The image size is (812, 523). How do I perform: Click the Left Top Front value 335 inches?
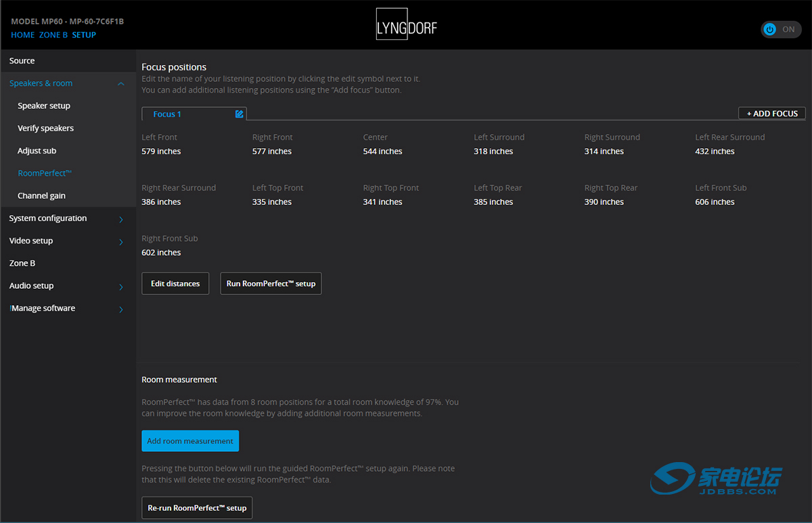point(272,202)
